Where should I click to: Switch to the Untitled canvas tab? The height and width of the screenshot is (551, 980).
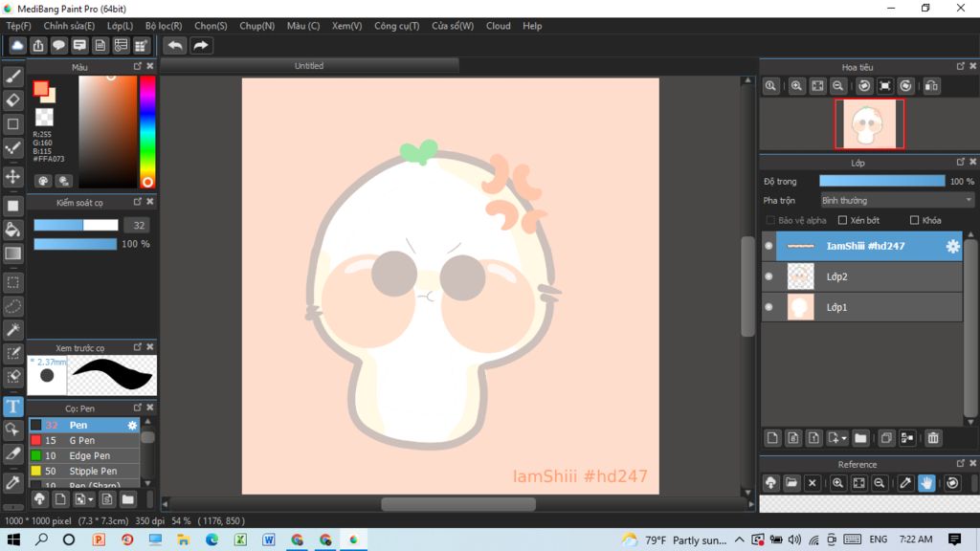point(309,66)
